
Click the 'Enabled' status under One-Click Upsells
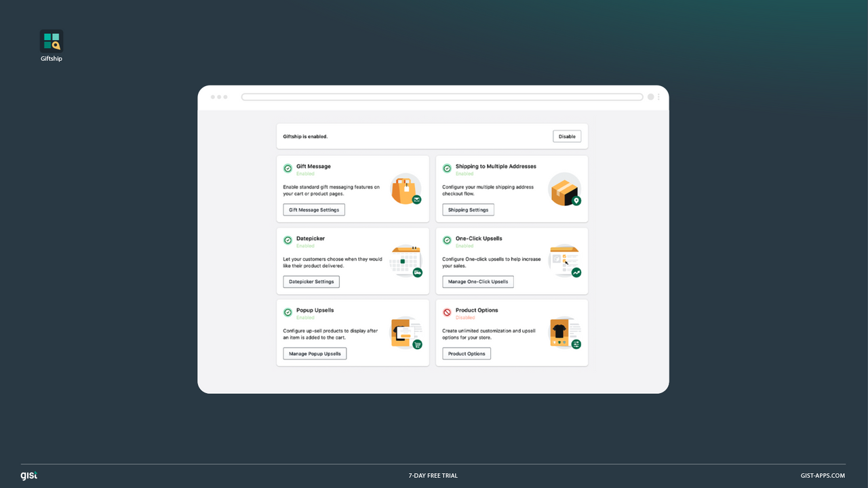(465, 245)
